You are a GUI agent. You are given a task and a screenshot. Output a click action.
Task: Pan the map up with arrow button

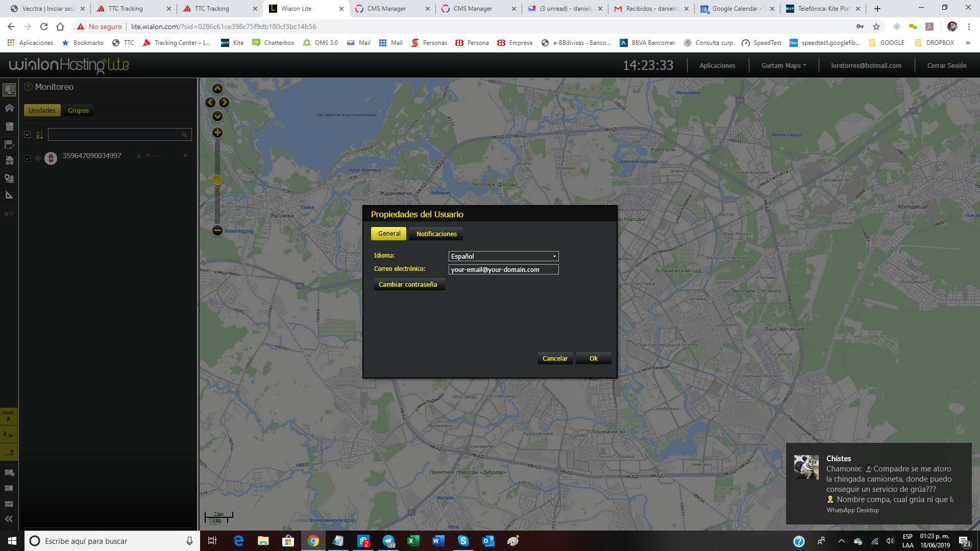(217, 89)
